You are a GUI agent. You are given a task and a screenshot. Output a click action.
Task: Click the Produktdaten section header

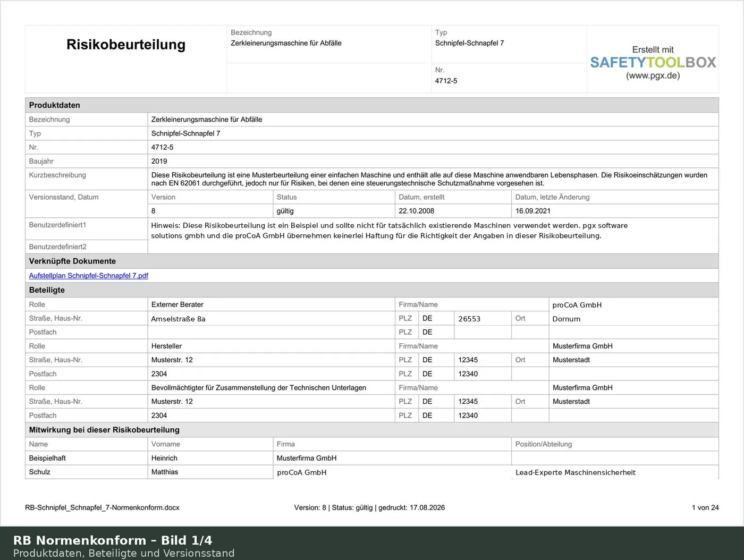point(372,105)
